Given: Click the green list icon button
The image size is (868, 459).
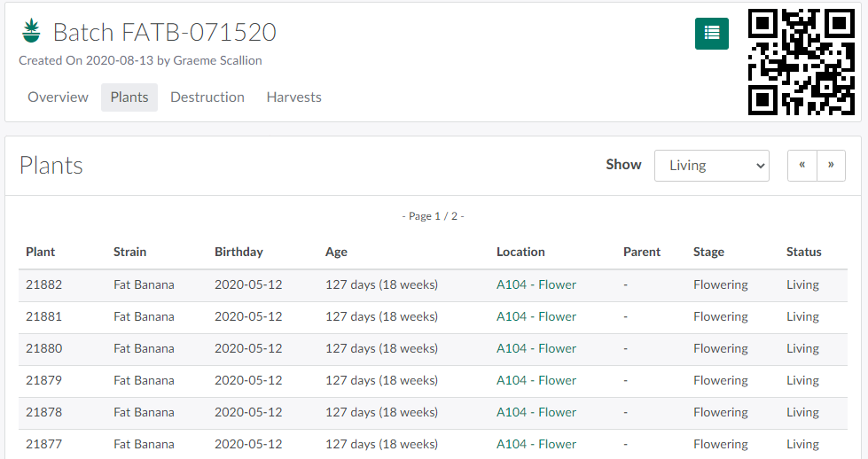Looking at the screenshot, I should pyautogui.click(x=711, y=34).
